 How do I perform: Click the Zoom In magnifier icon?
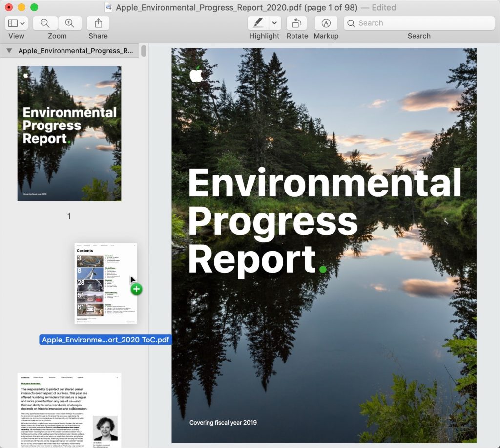[70, 23]
